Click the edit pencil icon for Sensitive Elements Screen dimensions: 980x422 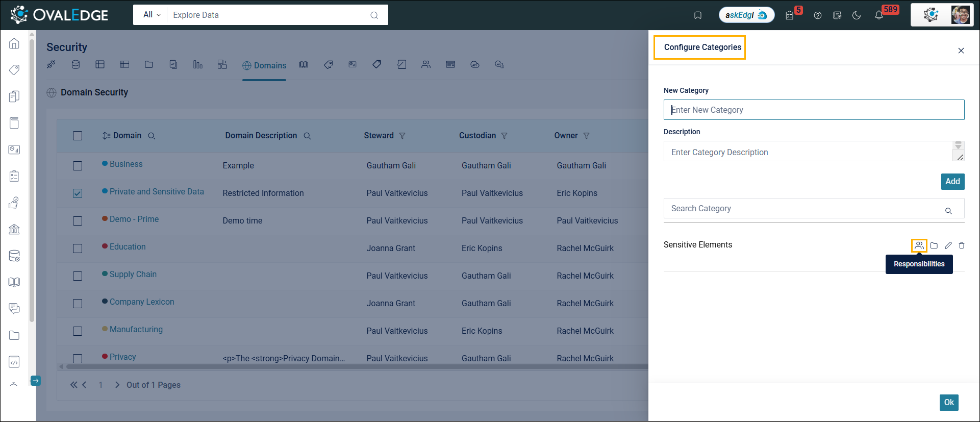click(x=948, y=245)
